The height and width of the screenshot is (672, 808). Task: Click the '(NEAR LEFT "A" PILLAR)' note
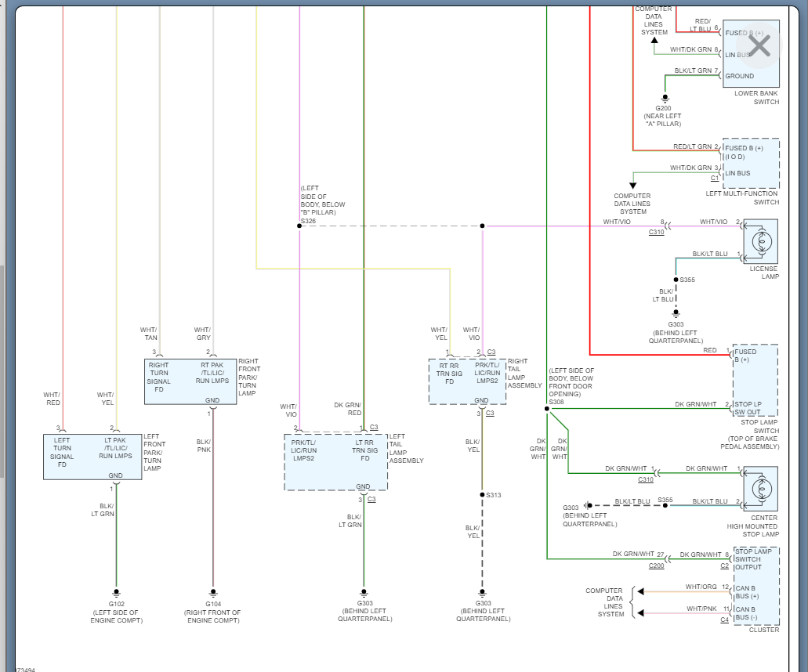[662, 120]
